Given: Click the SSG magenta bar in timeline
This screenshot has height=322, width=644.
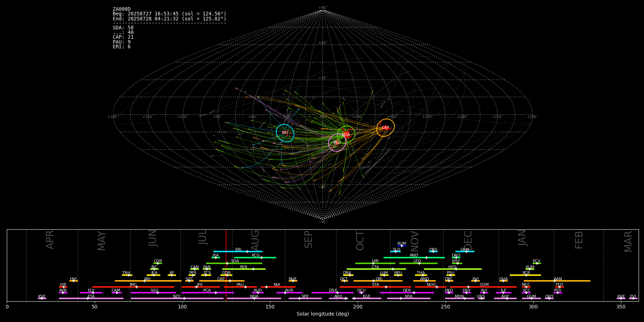Looking at the screenshot, I should coord(153,293).
